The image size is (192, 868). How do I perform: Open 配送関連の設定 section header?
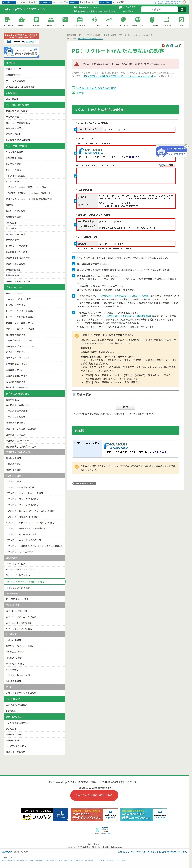(x=34, y=717)
